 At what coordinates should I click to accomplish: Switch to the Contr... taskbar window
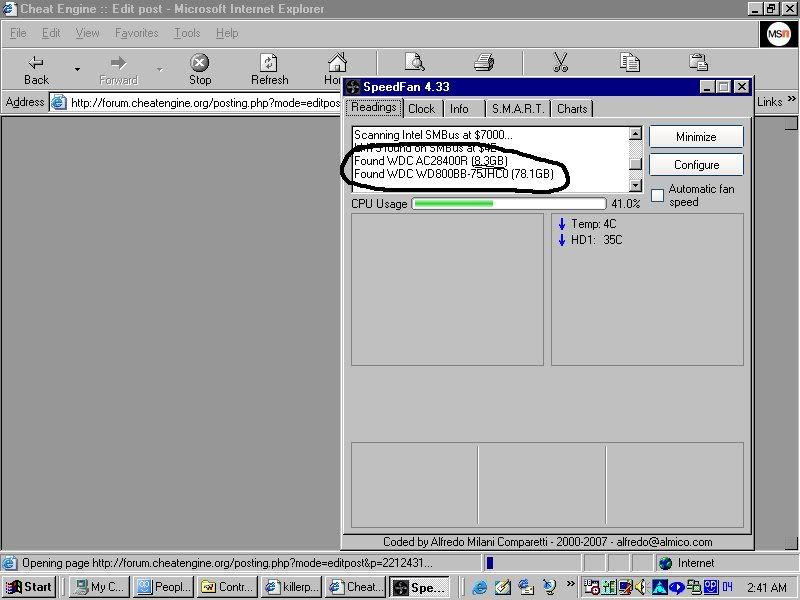coord(228,587)
